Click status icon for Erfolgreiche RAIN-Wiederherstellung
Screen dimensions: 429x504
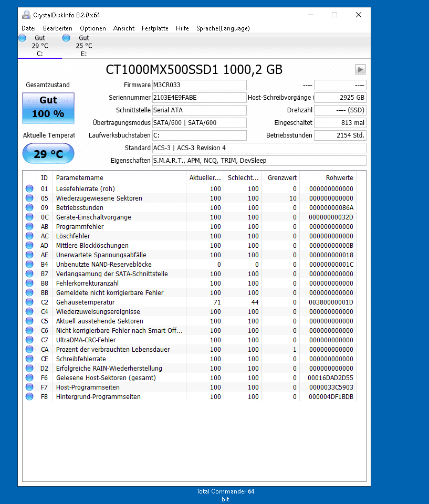pyautogui.click(x=29, y=369)
